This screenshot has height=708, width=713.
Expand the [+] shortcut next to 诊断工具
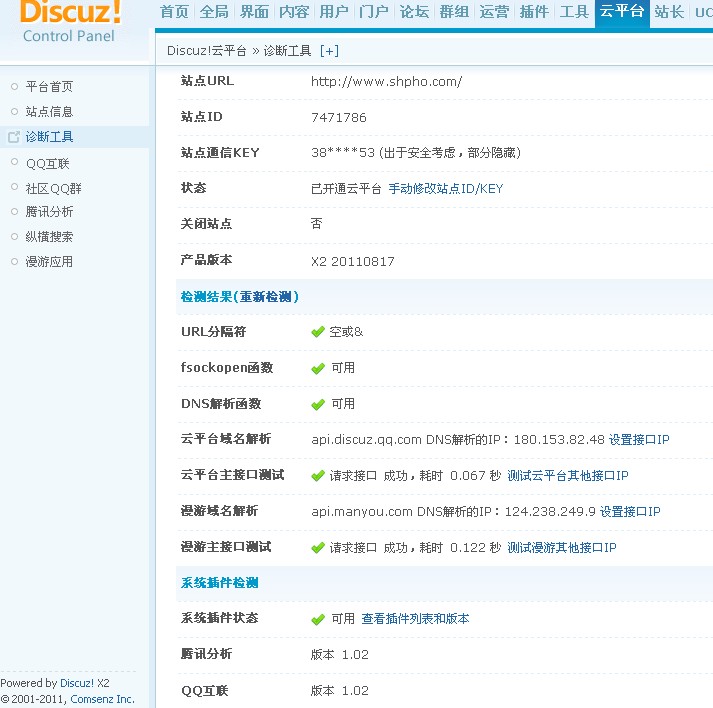point(329,50)
